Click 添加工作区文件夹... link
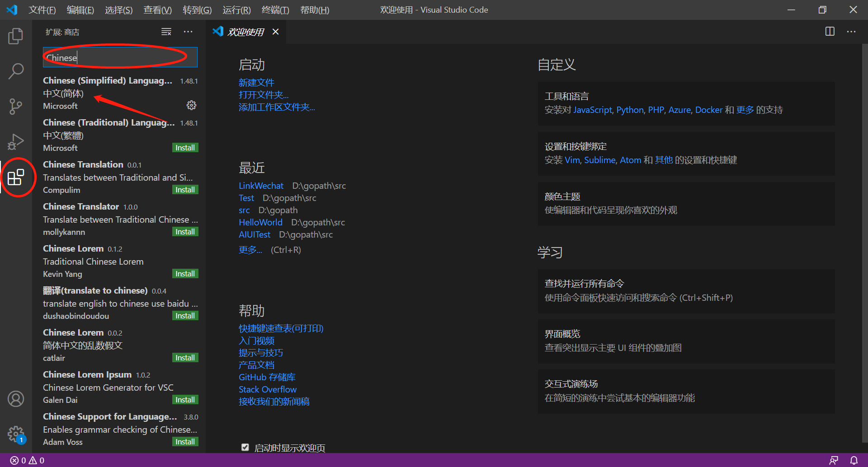 [277, 107]
